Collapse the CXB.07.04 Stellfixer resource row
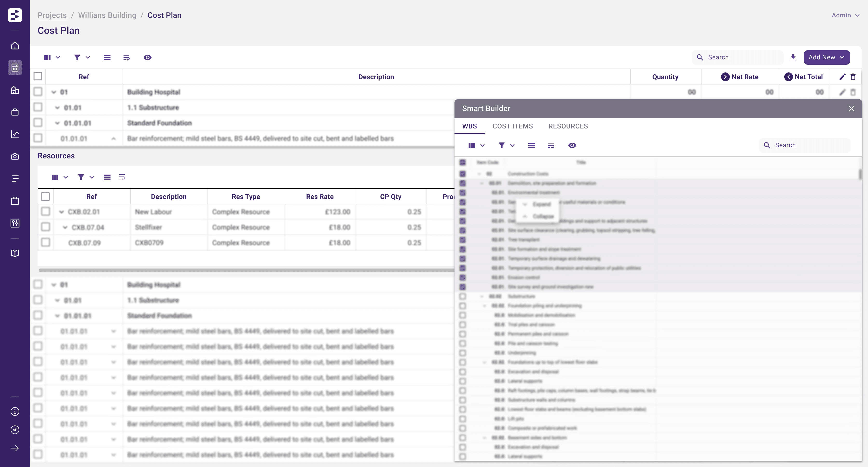The image size is (868, 467). tap(65, 227)
